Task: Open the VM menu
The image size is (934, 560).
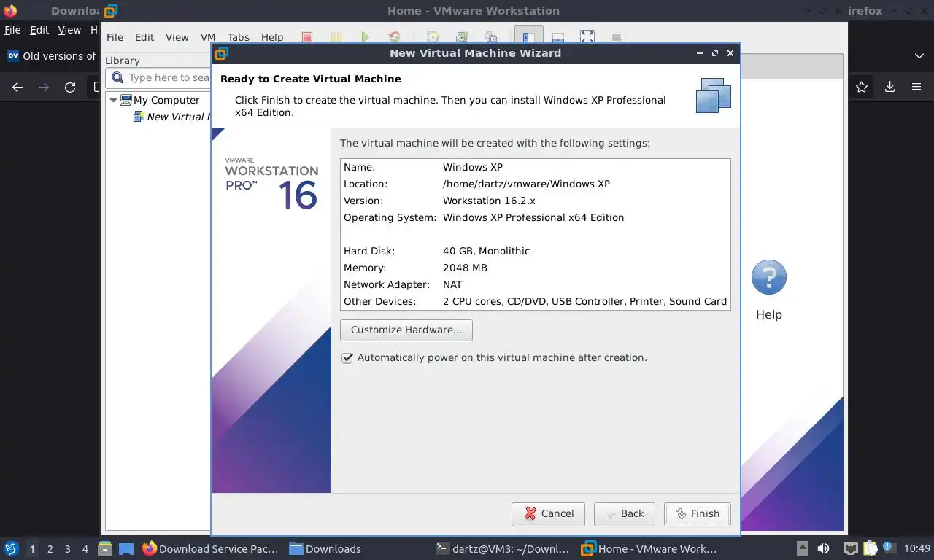Action: [208, 37]
